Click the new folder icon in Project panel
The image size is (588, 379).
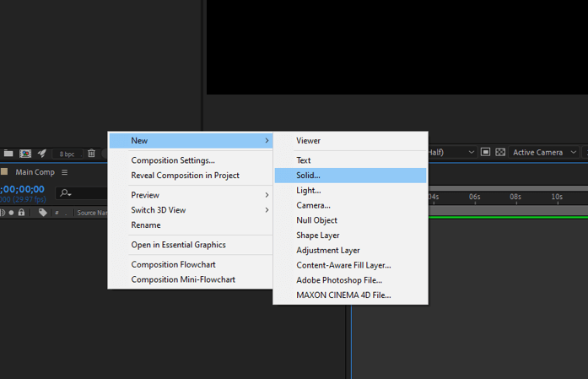tap(8, 153)
